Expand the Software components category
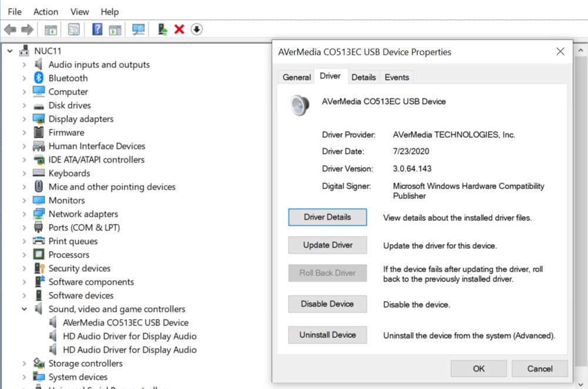This screenshot has height=389, width=588. 24,282
